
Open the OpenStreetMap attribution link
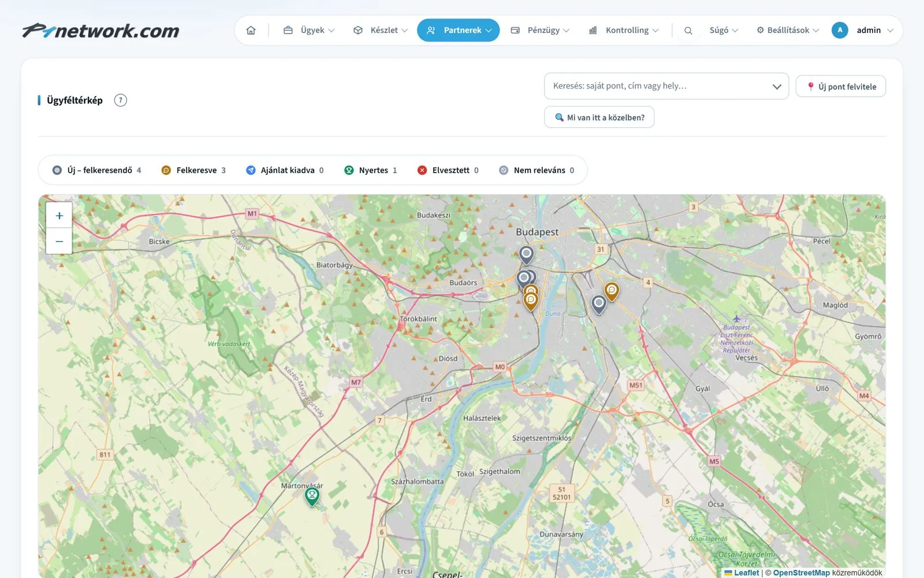(801, 573)
